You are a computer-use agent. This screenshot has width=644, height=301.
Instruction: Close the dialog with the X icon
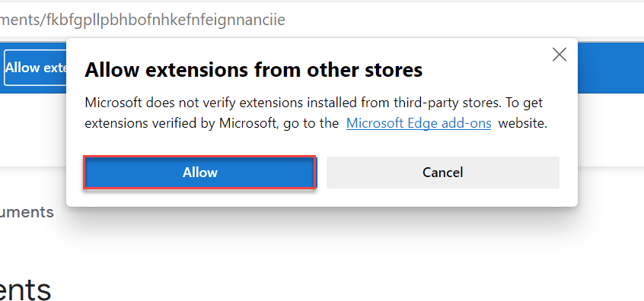tap(559, 55)
